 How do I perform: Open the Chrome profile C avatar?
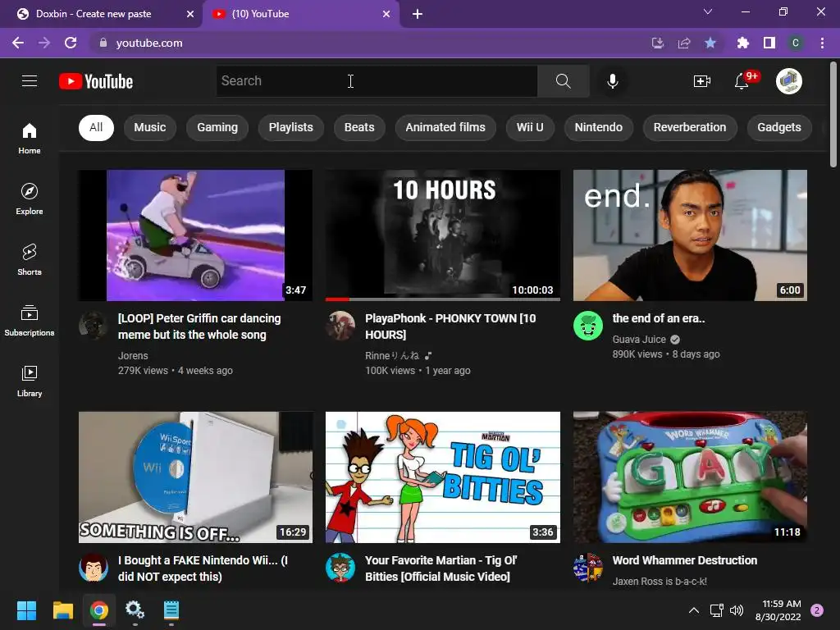[796, 43]
